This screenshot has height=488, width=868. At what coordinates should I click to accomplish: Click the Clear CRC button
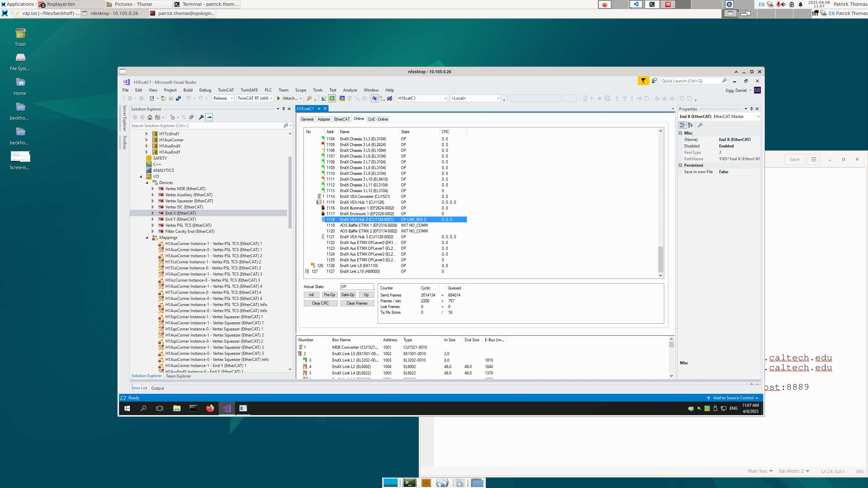coord(320,303)
